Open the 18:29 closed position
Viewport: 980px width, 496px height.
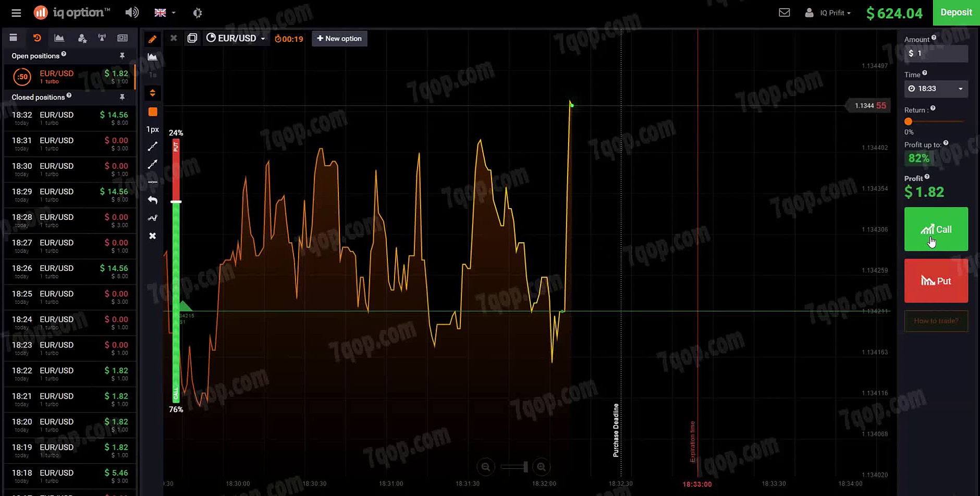tap(70, 195)
